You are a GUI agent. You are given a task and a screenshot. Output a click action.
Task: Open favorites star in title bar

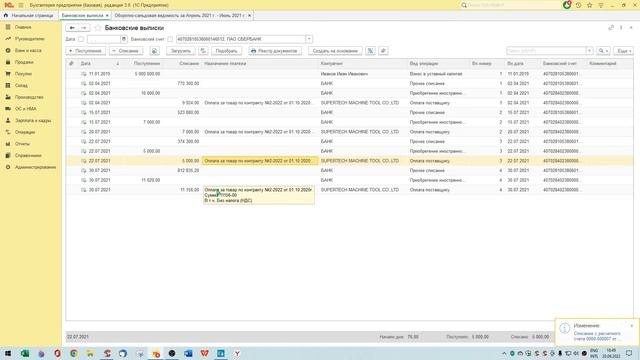pyautogui.click(x=589, y=5)
